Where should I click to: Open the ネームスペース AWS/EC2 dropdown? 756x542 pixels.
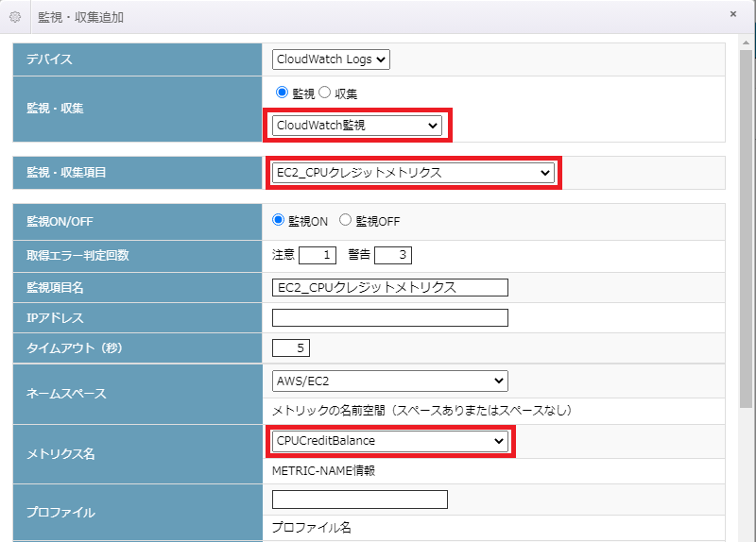pos(390,381)
